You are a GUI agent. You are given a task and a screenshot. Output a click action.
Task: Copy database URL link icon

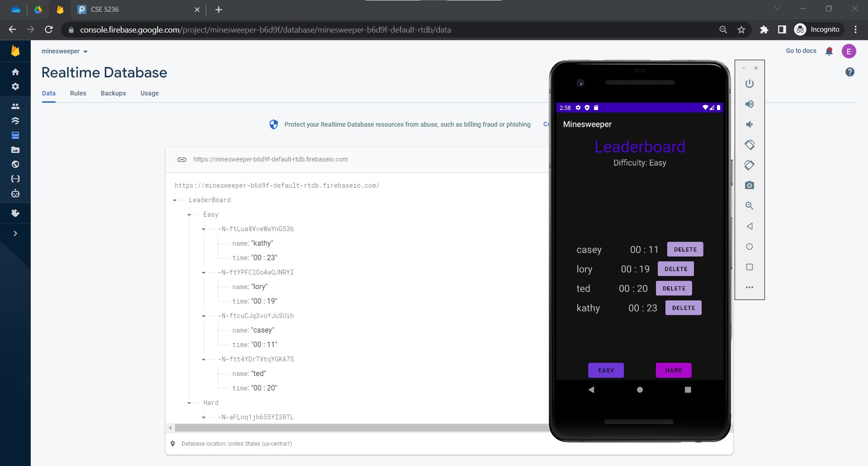pos(182,159)
